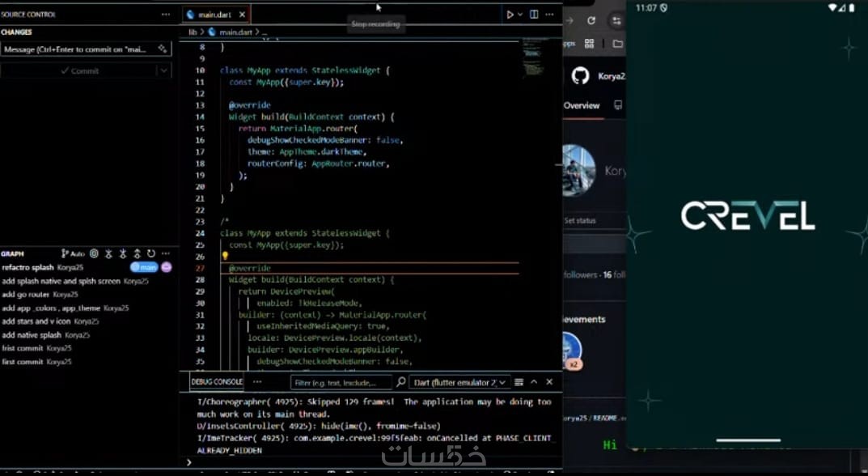Screen dimensions: 868x476
Task: Click the Stop recording tooltip button
Action: (375, 24)
